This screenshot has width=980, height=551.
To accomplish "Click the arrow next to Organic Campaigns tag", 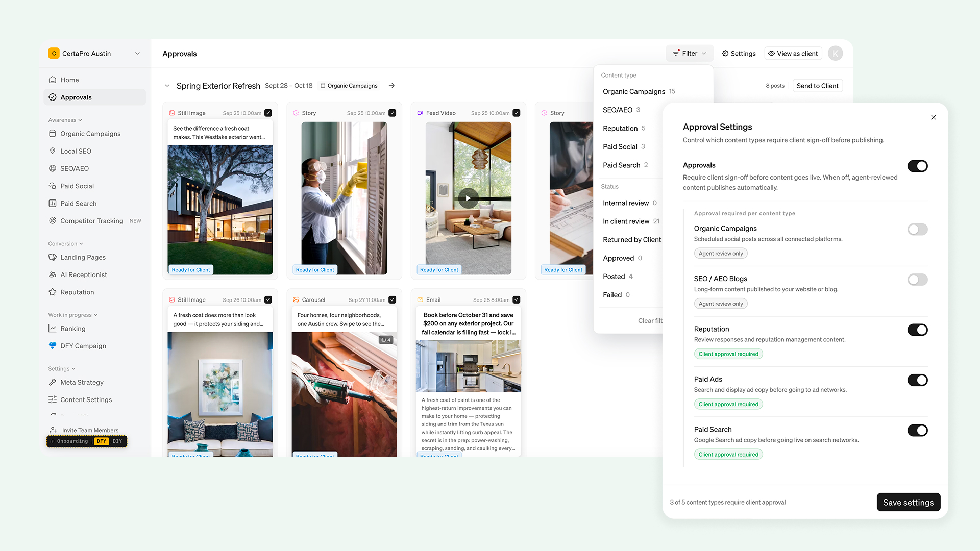I will click(391, 86).
